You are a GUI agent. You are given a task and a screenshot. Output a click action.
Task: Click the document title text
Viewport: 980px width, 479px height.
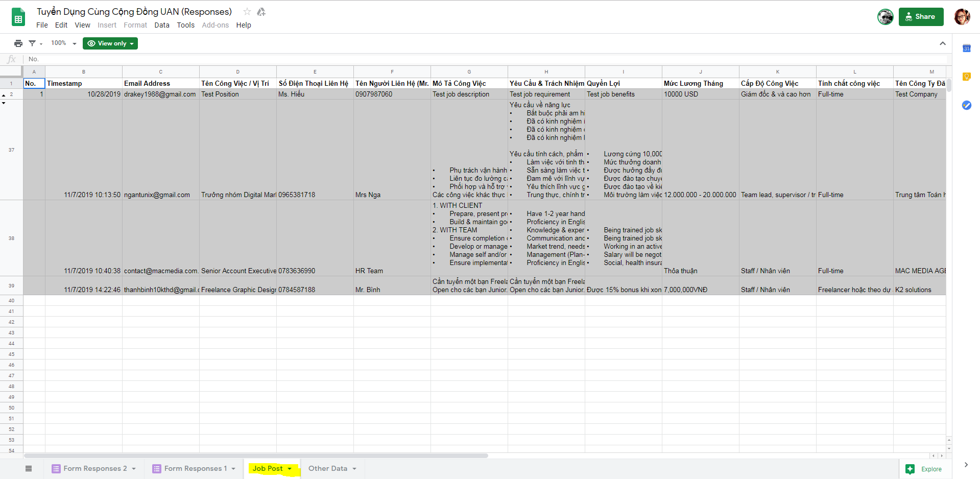pos(134,12)
